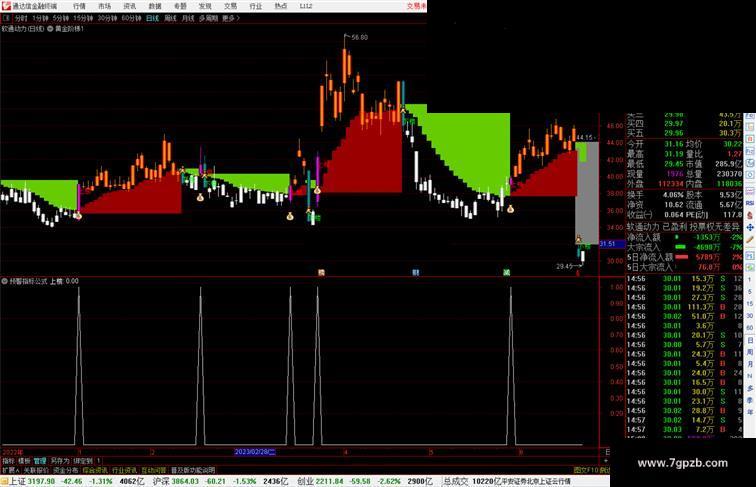Open the 行业资讯 tab
This screenshot has width=756, height=487.
(x=124, y=470)
